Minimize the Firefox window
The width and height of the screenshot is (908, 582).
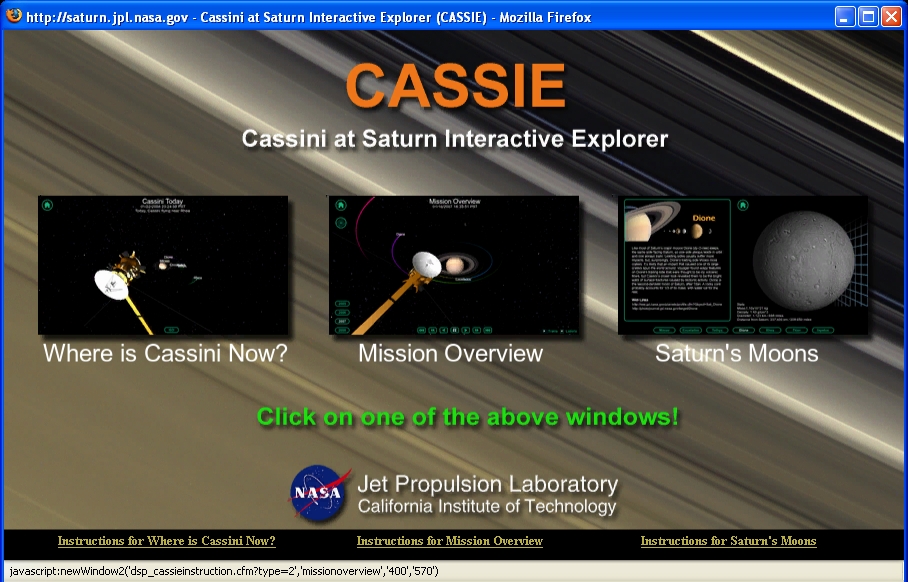point(845,16)
